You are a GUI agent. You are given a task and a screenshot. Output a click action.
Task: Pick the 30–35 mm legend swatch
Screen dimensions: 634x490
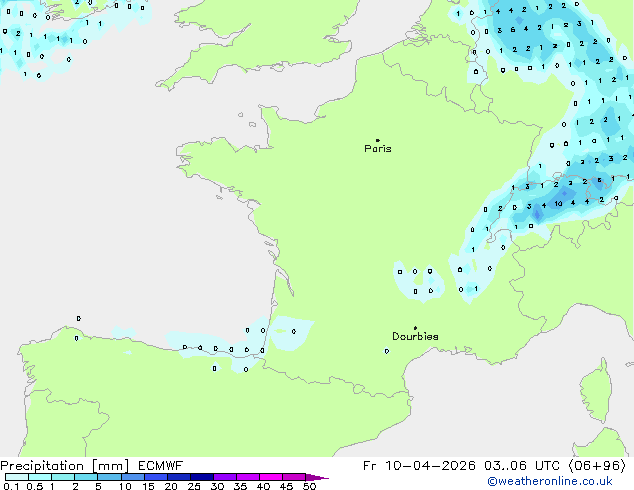225,477
